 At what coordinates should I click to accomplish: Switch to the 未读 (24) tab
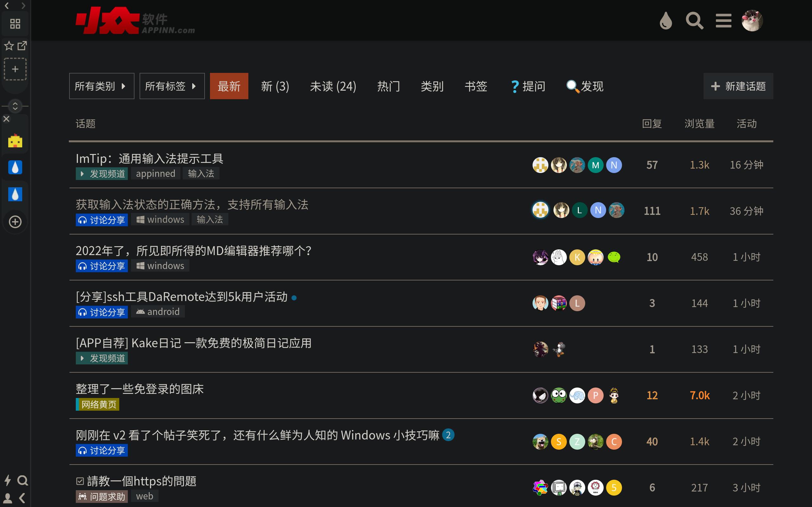pos(333,86)
